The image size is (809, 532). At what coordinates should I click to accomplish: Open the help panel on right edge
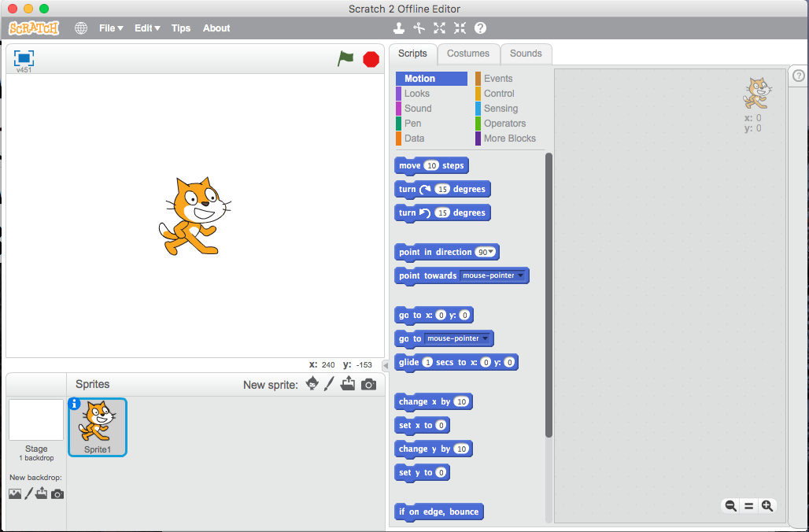[799, 76]
